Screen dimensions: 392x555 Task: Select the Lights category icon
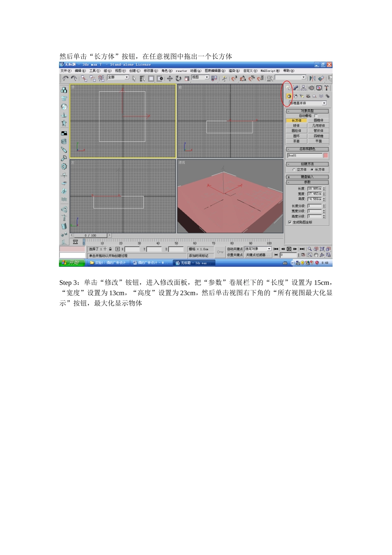(x=302, y=96)
